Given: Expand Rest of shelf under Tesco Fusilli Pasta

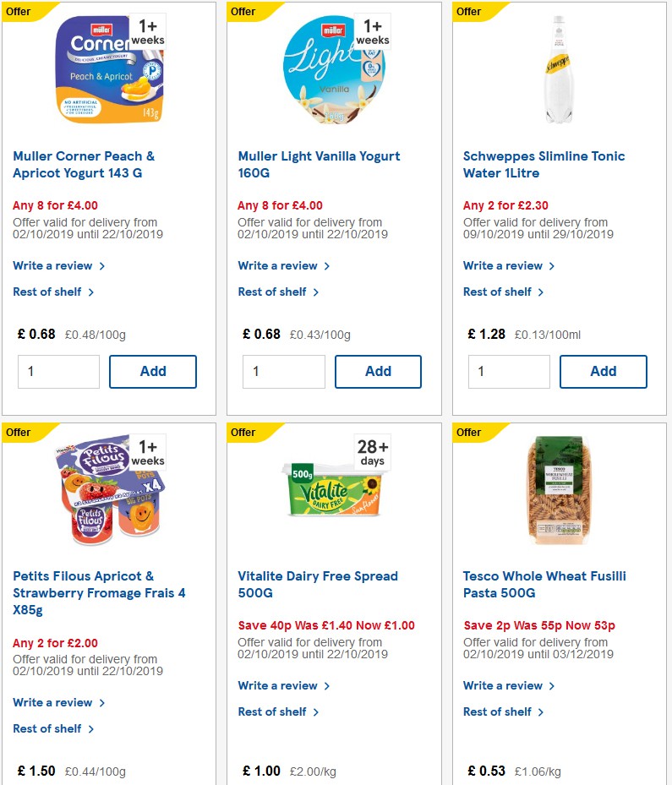Looking at the screenshot, I should 499,711.
